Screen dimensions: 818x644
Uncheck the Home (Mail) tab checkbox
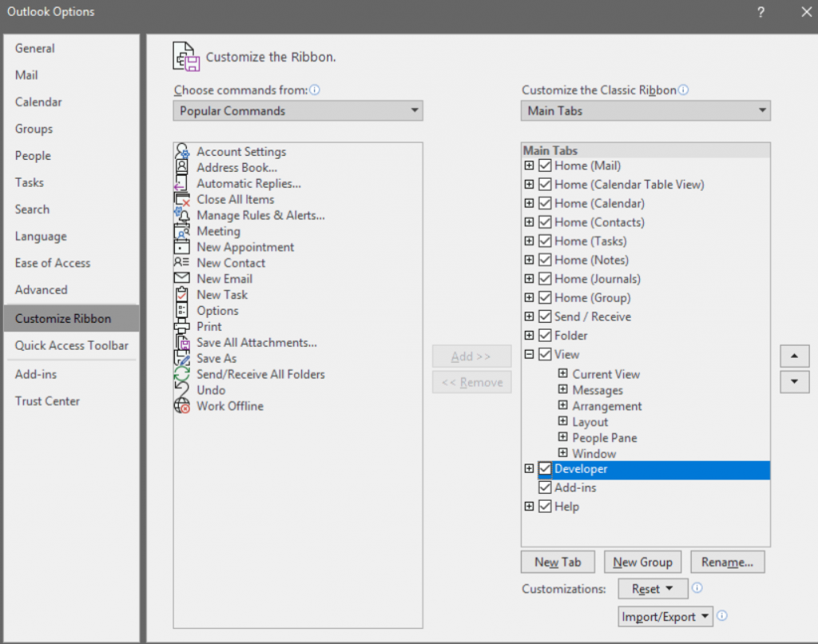545,165
